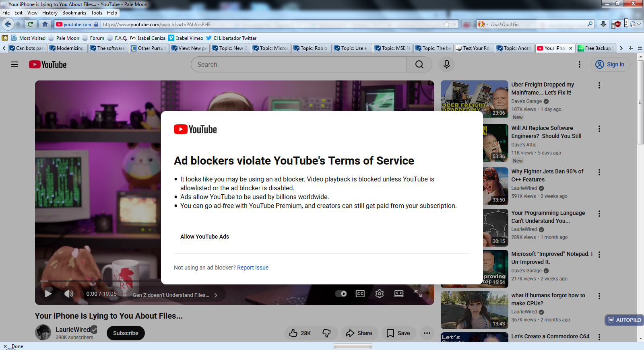Viewport: 644px width, 350px height.
Task: Open the Downloads arrow in the toolbar
Action: pyautogui.click(x=603, y=24)
